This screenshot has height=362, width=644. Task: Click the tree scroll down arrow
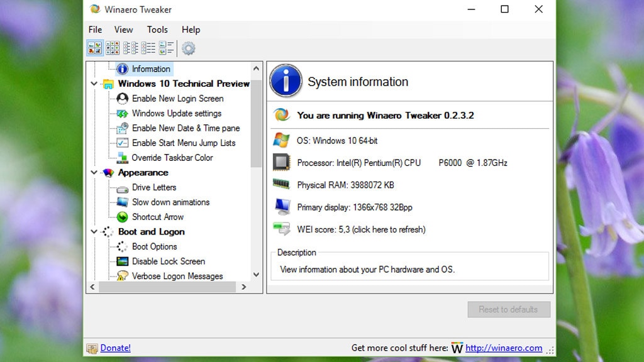pos(257,275)
